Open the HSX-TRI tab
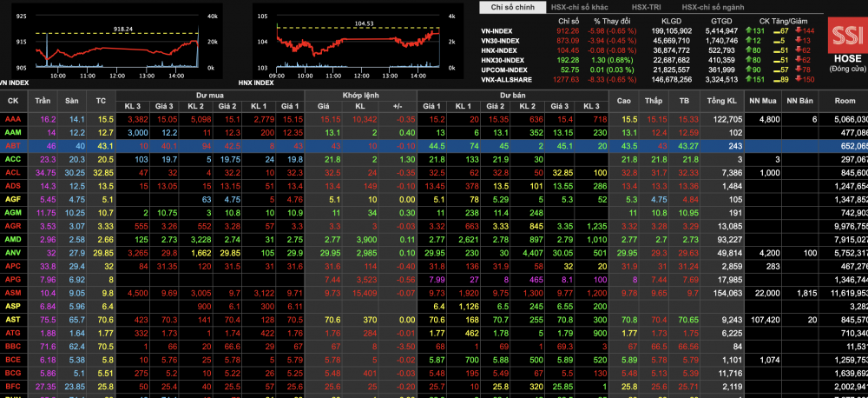The image size is (868, 398). pos(645,7)
